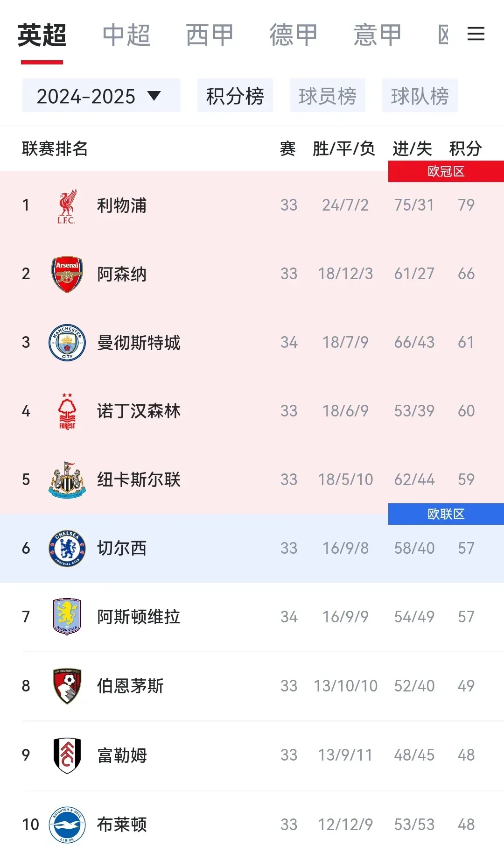
Task: Open the 2024-2025 season dropdown
Action: click(x=101, y=96)
